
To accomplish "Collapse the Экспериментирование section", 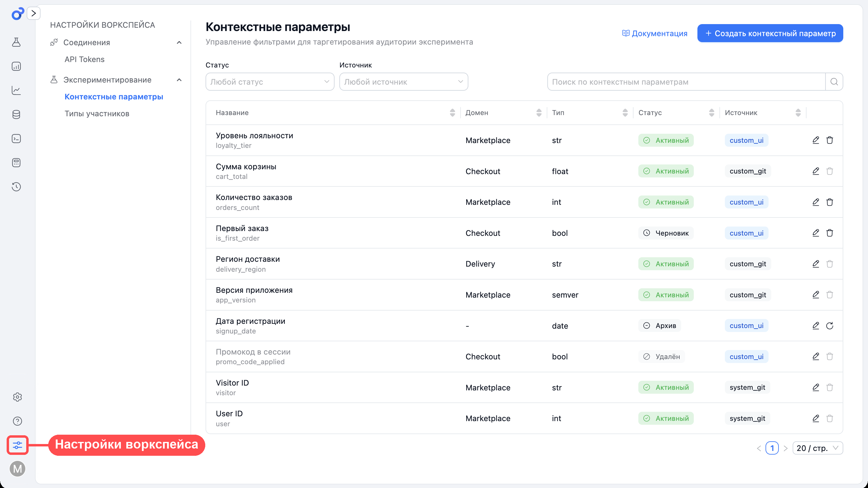I will [x=179, y=80].
